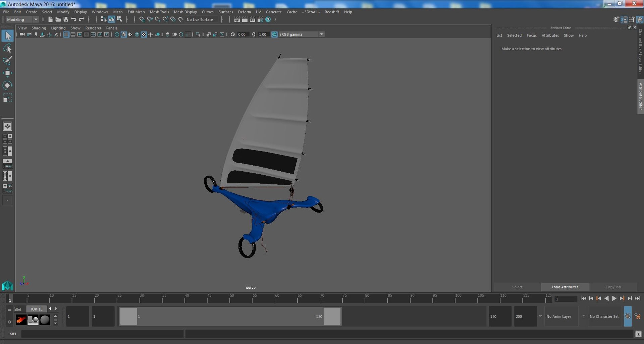Click the New Scene icon
Screen dimensions: 644x344
(50, 19)
